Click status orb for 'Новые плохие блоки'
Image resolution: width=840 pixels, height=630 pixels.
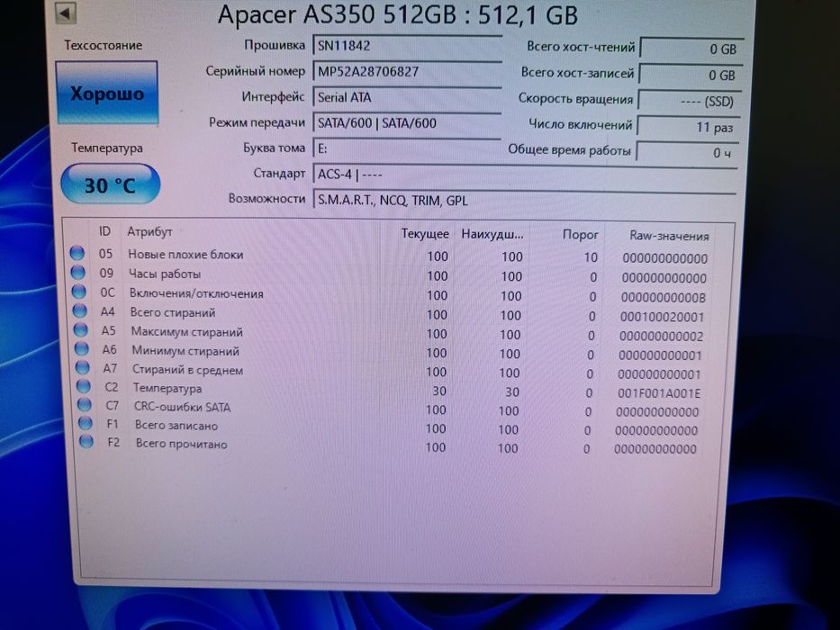point(77,253)
